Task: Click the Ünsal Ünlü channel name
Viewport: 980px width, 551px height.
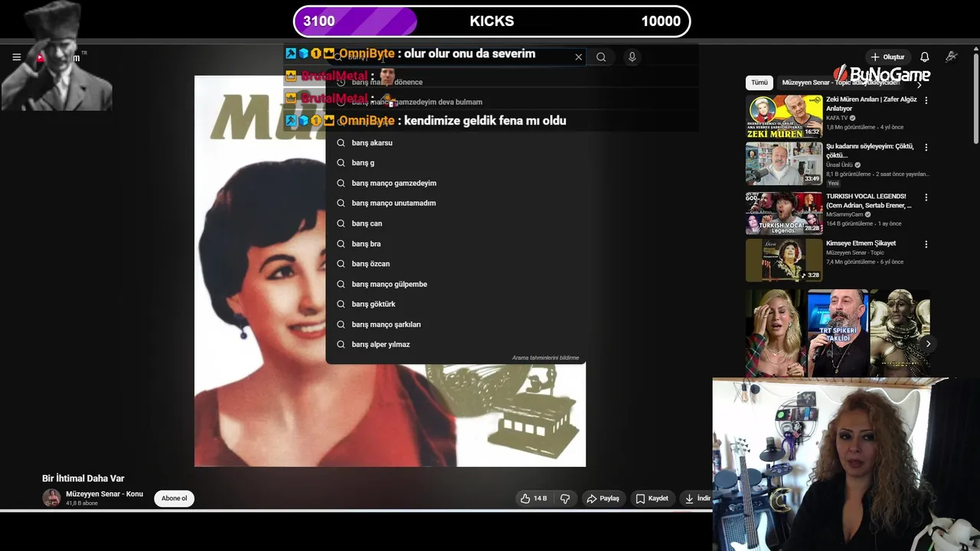Action: pos(839,165)
